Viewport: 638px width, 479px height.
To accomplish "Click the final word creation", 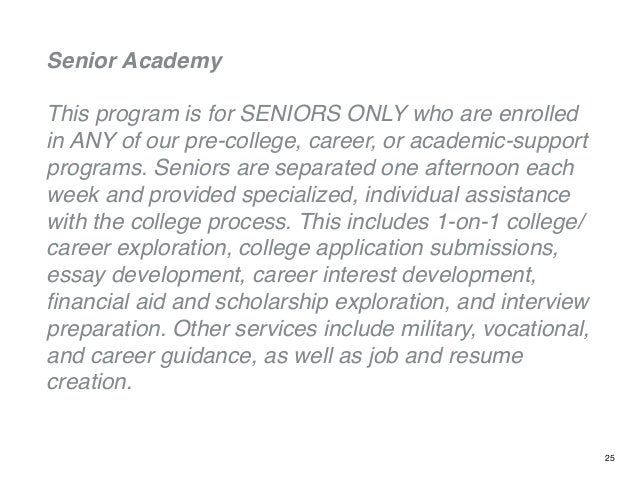I will tap(89, 383).
